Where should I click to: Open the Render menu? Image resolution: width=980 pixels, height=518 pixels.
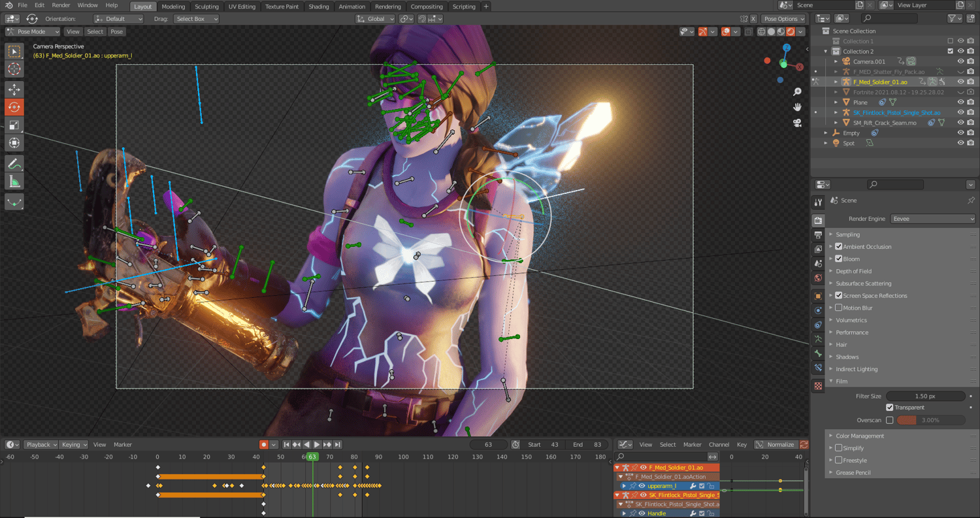coord(61,5)
